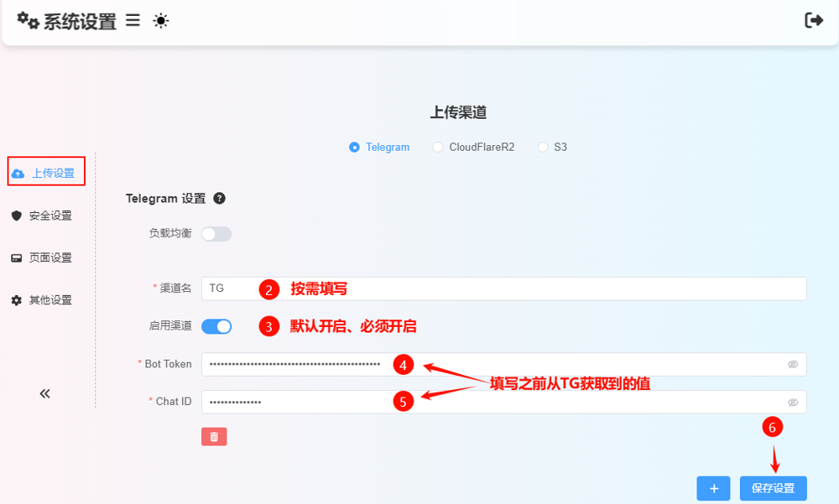
Task: Enable the 负载均衡 switch
Action: click(216, 234)
